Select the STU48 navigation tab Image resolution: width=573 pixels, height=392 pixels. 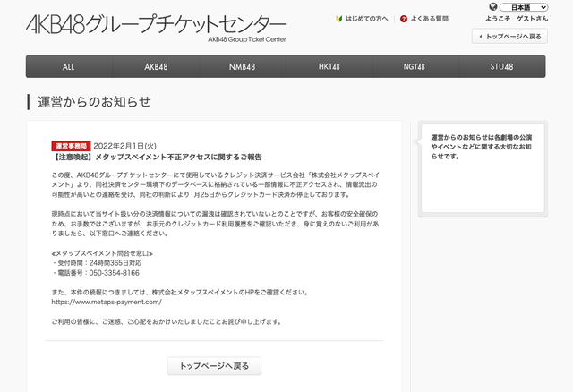(x=502, y=66)
